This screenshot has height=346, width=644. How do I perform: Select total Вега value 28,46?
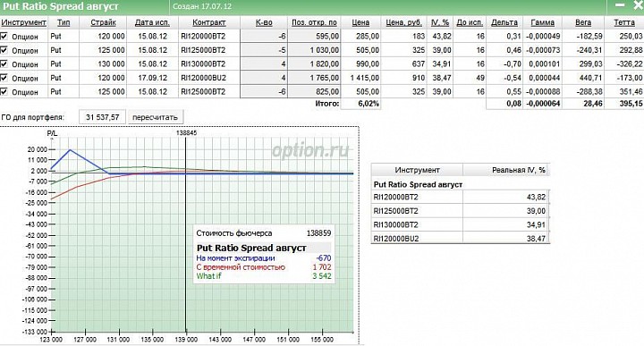tap(583, 104)
